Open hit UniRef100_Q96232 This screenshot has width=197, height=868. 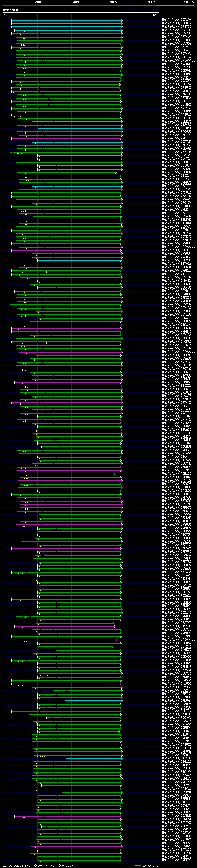177,853
